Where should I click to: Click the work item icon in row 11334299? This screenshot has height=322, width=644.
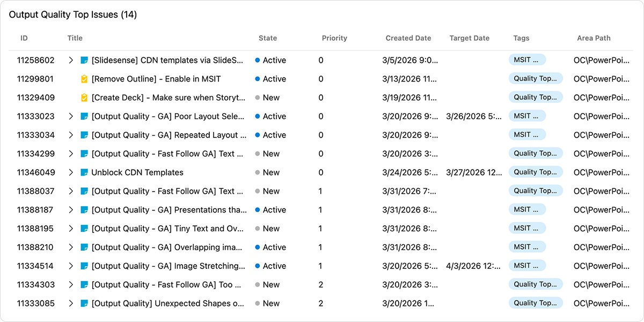(84, 154)
